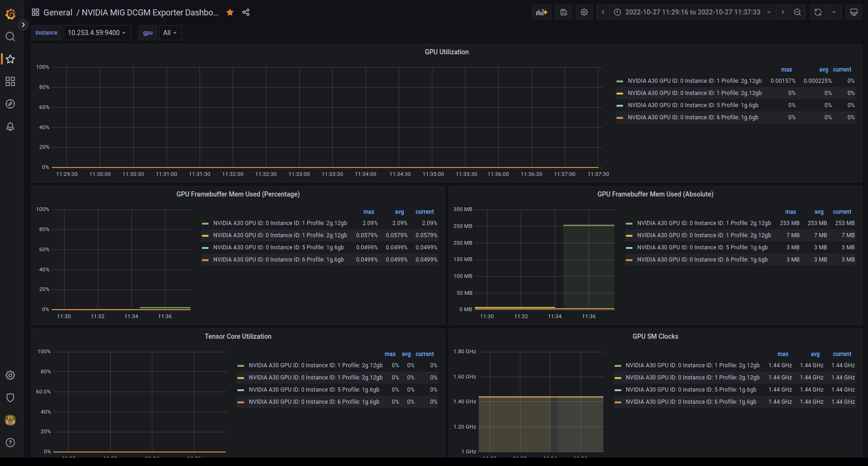Open color picker for Instance ID: 5 in GPU Utilization
This screenshot has width=868, height=466.
(620, 106)
